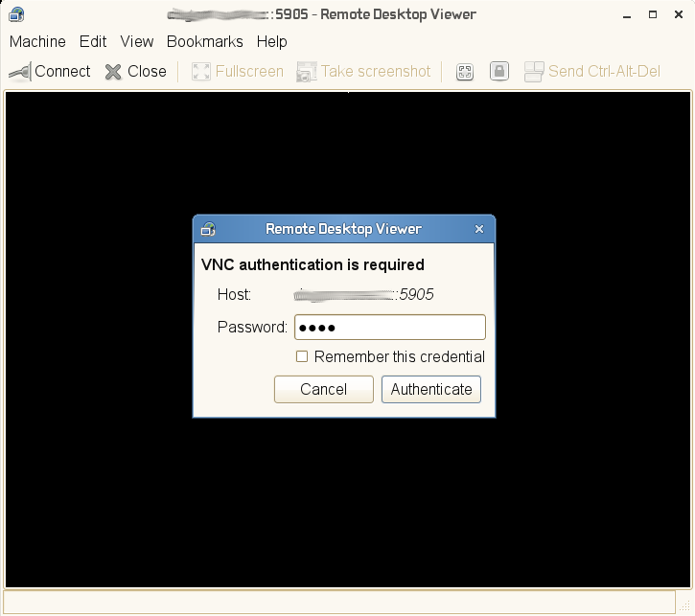Image resolution: width=695 pixels, height=616 pixels.
Task: Minimize the Remote Desktop Viewer window
Action: pos(627,14)
